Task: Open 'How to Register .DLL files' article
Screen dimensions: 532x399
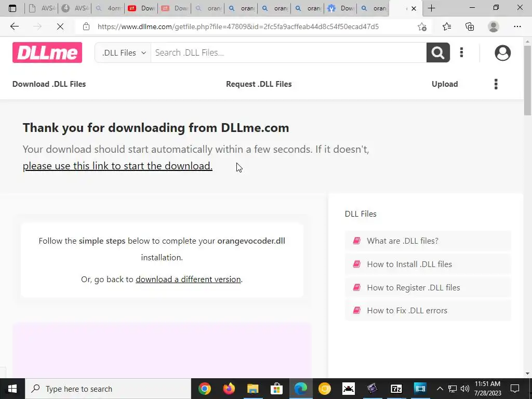Action: pos(428,288)
